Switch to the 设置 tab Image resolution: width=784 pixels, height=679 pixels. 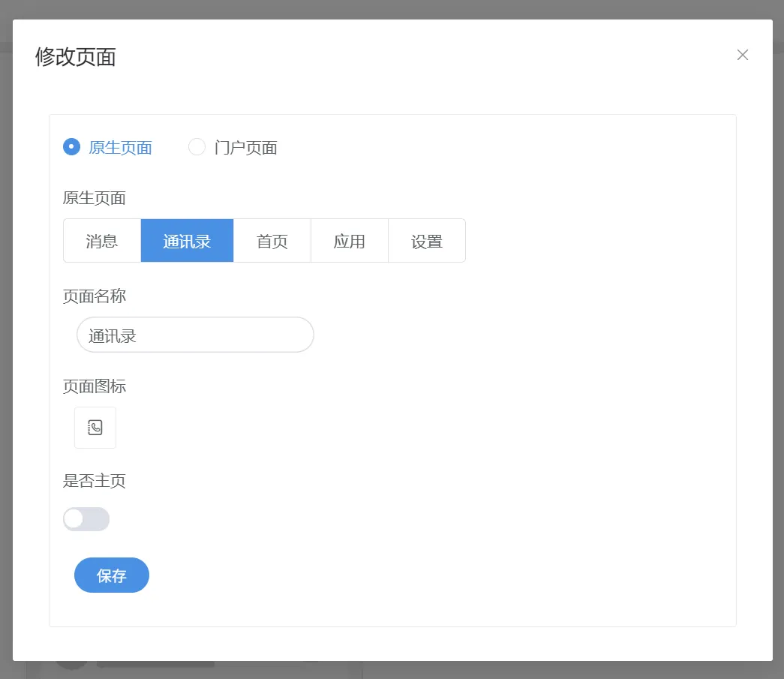427,241
